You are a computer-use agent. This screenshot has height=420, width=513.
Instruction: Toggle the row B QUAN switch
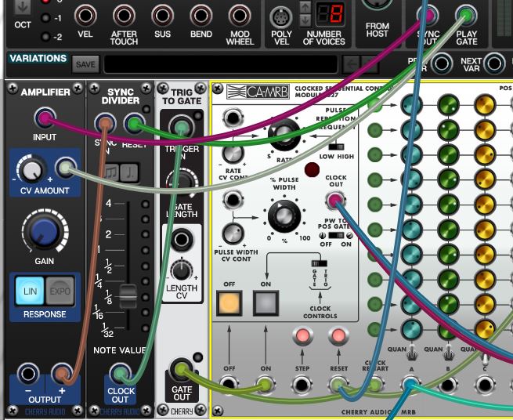[x=448, y=353]
